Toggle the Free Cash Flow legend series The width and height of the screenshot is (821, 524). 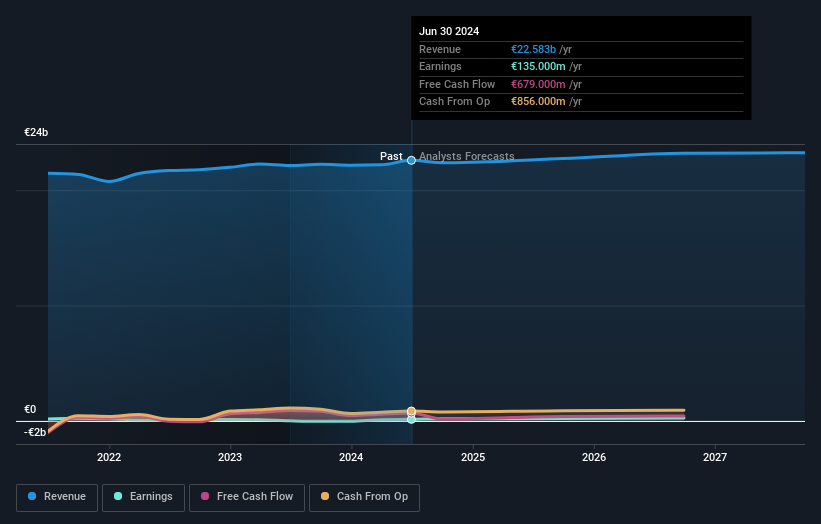(247, 497)
